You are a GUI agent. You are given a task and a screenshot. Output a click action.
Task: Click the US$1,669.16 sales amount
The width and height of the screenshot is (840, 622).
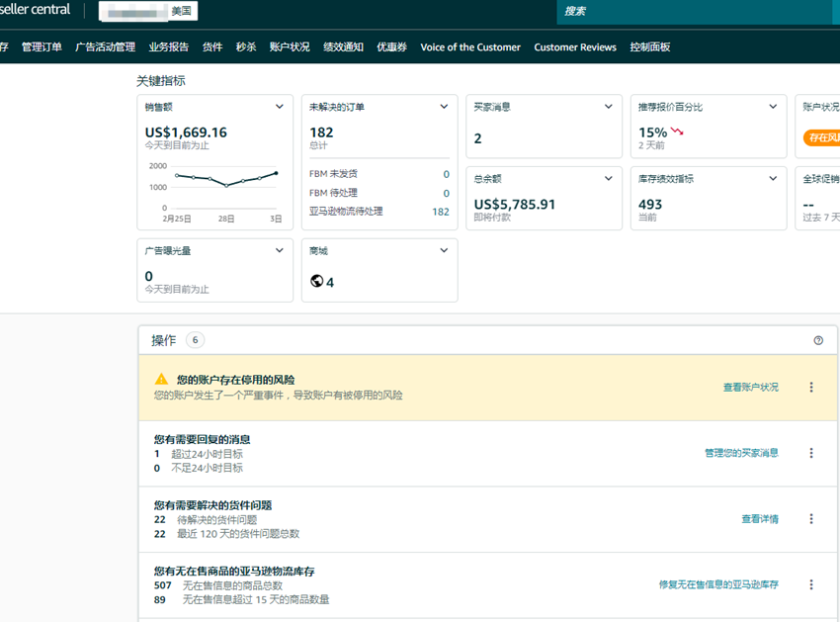pyautogui.click(x=186, y=133)
